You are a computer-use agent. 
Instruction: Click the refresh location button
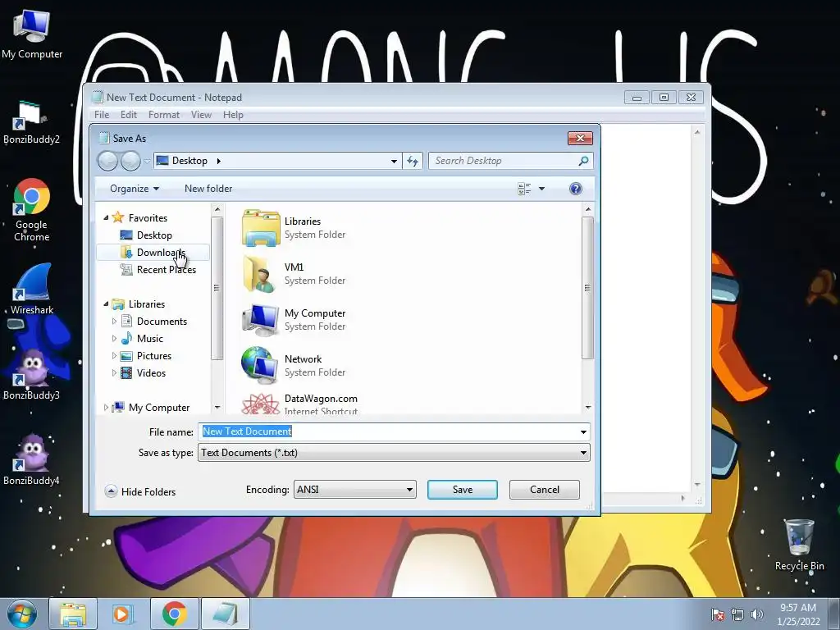(x=413, y=161)
